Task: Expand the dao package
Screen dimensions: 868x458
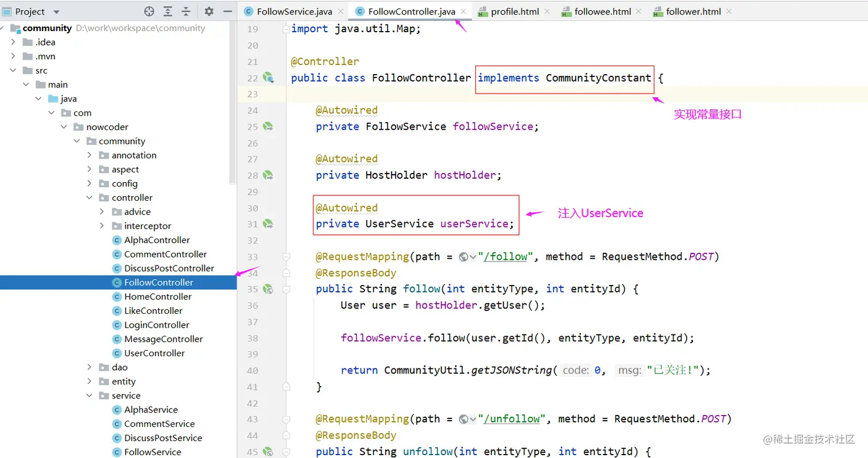Action: pos(89,367)
